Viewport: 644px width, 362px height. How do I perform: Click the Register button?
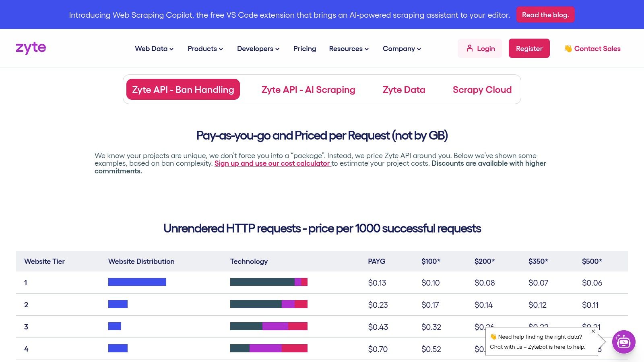529,48
